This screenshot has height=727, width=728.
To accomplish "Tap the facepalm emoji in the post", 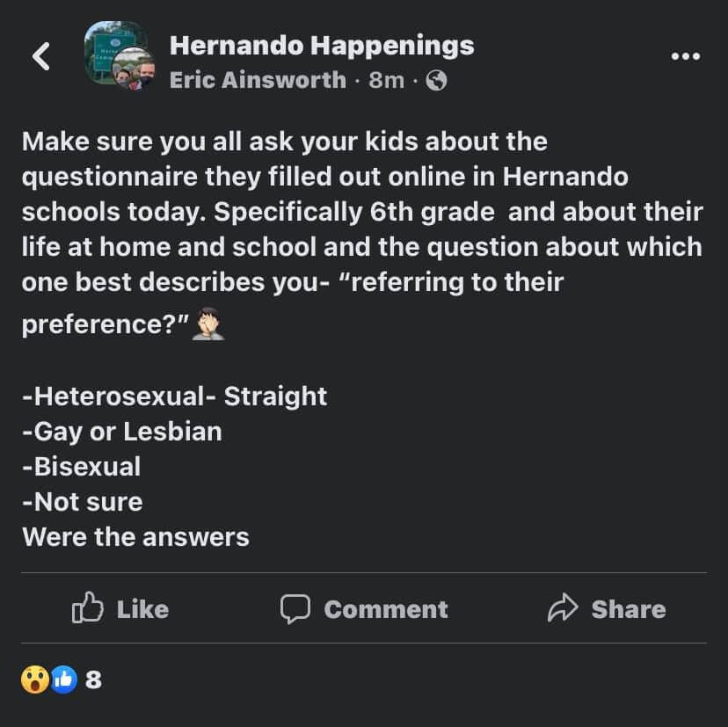I will click(x=208, y=324).
